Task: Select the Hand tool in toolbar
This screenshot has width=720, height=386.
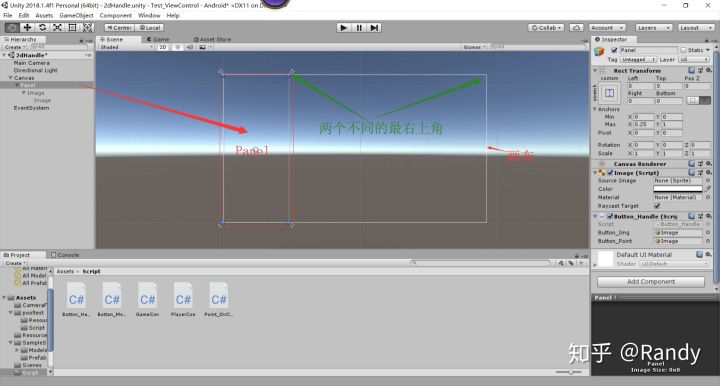Action: tap(12, 28)
